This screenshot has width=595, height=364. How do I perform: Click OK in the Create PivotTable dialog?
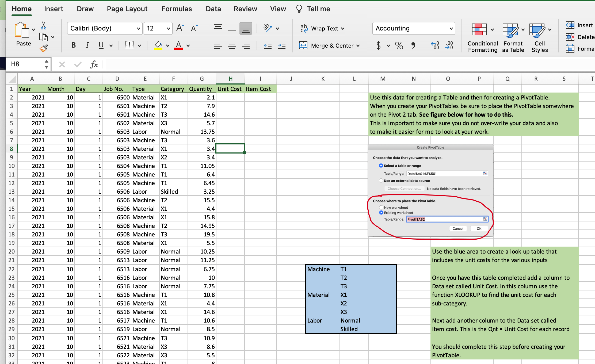tap(479, 228)
